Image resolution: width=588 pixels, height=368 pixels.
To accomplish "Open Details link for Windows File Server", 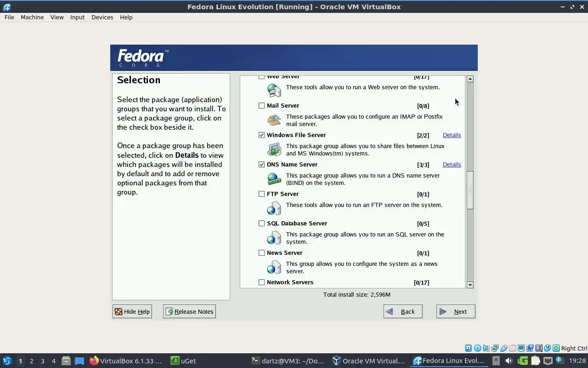I will coord(452,135).
